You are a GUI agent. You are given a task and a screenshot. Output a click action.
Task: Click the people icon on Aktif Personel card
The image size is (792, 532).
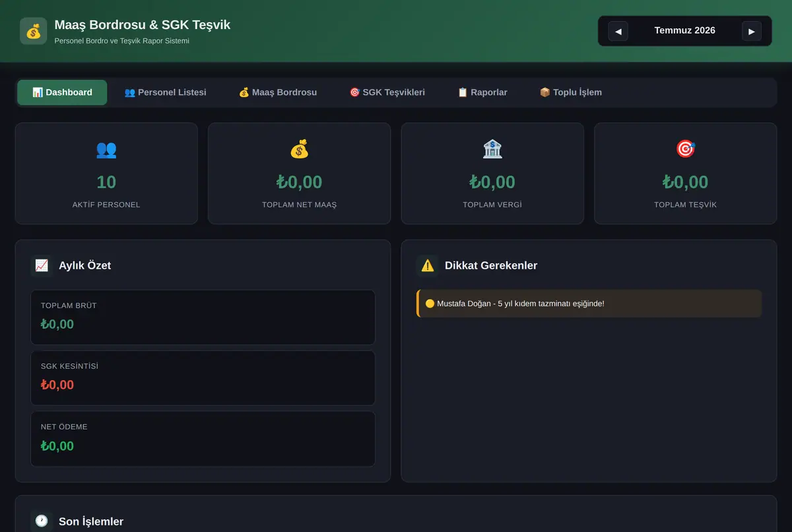pyautogui.click(x=106, y=149)
